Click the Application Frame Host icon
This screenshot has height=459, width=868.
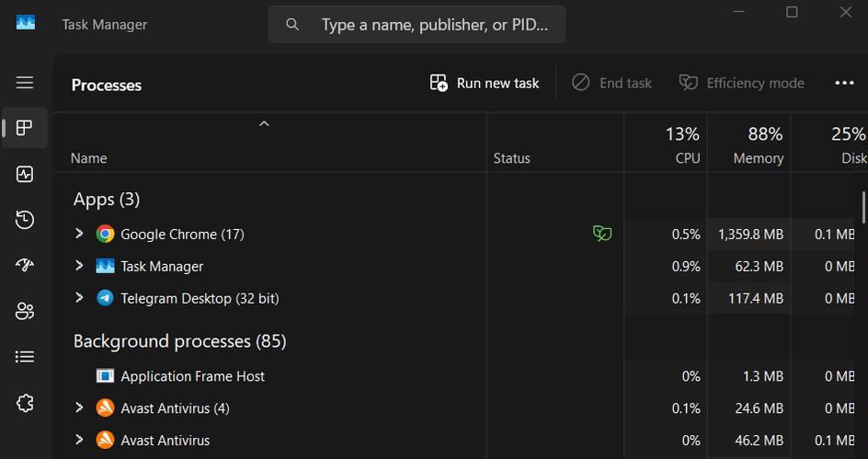(x=105, y=376)
